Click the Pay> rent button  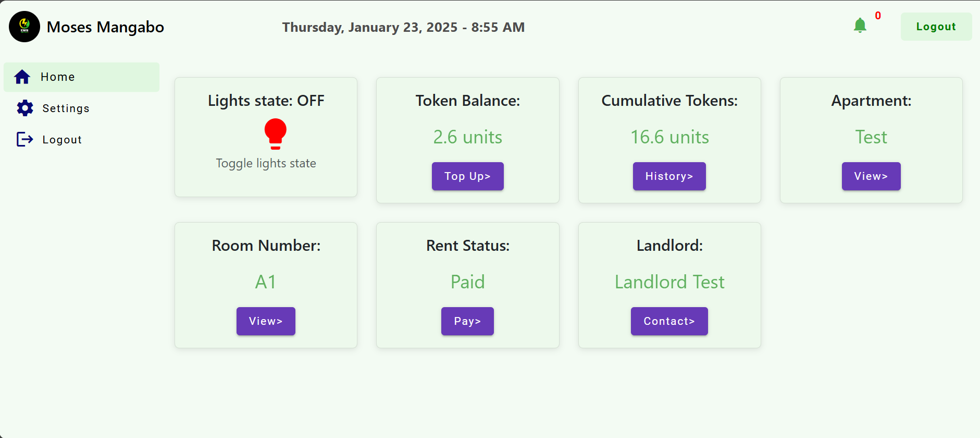(x=467, y=321)
